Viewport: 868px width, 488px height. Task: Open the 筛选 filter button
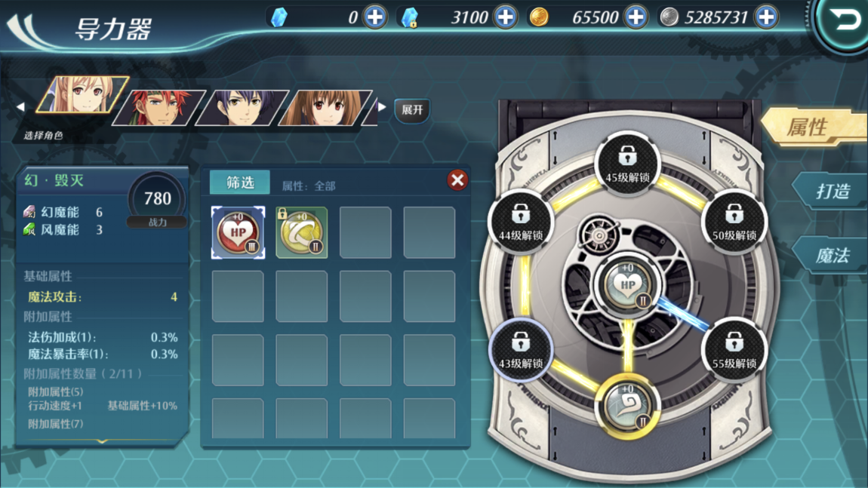pyautogui.click(x=240, y=183)
